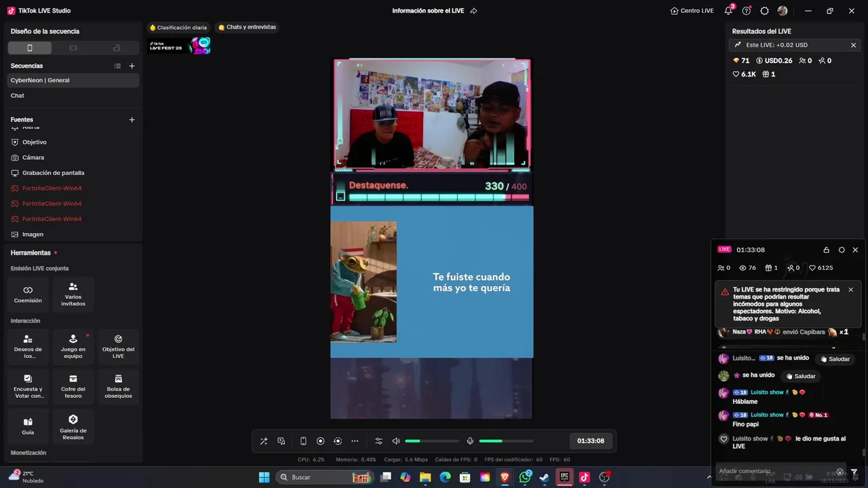Screen dimensions: 868x488
Task: Open the audio mixer settings icon
Action: click(379, 441)
